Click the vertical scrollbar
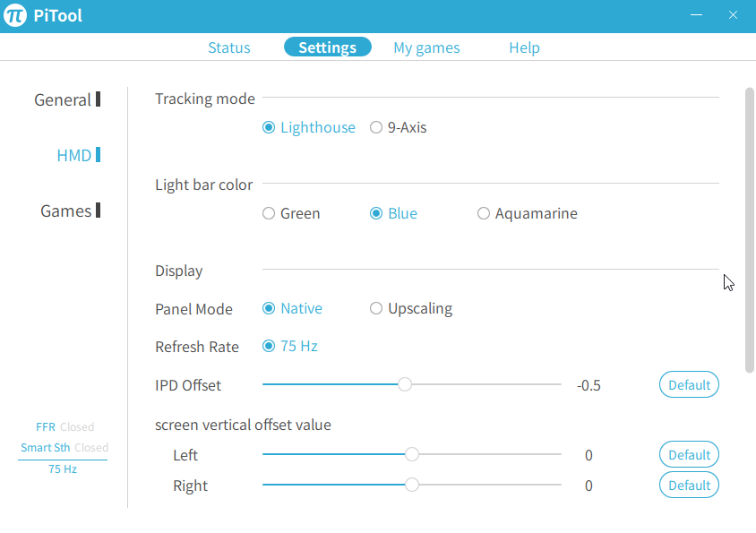The height and width of the screenshot is (533, 756). [x=750, y=228]
